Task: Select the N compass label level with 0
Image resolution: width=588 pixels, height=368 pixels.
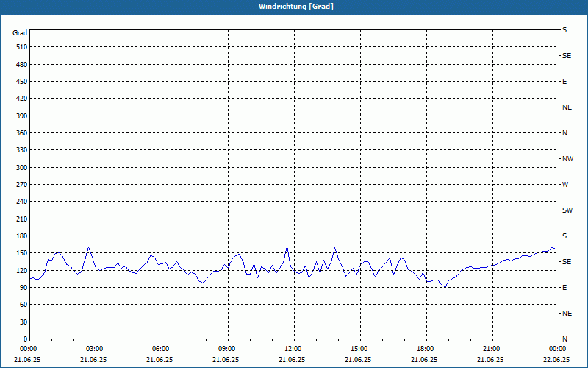Action: pos(564,339)
